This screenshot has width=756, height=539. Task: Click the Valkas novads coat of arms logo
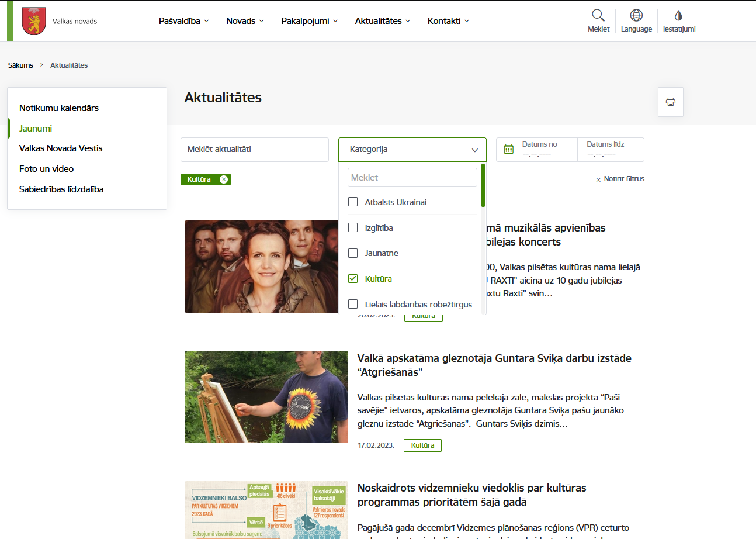pos(33,21)
